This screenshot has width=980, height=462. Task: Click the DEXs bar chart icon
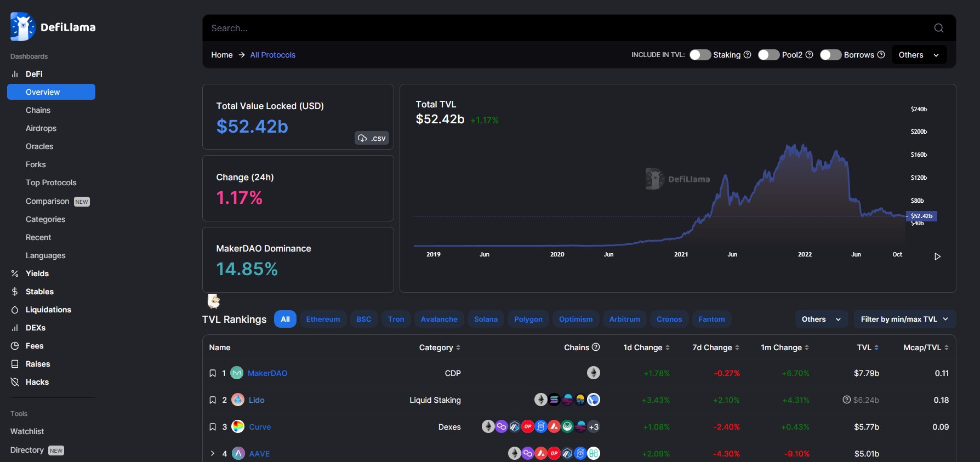point(15,328)
